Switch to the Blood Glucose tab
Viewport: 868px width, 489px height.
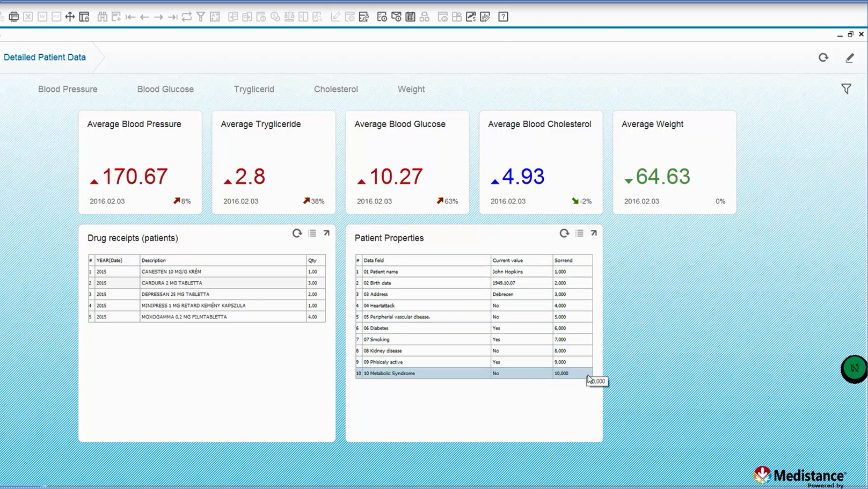point(165,89)
